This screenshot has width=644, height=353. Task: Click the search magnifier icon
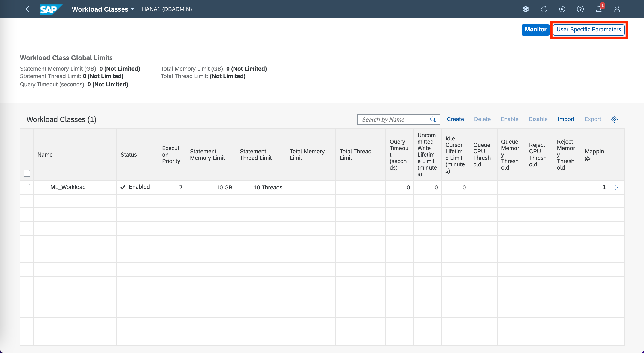[x=433, y=119]
